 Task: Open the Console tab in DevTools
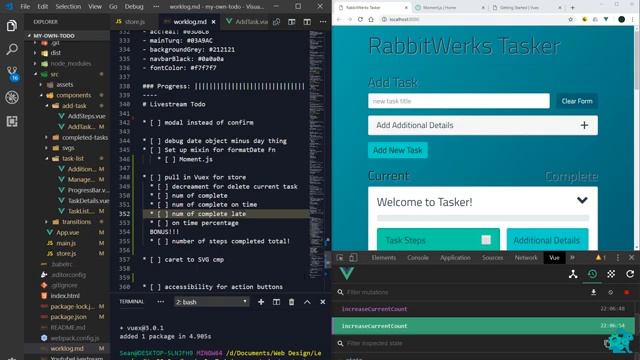pos(418,258)
